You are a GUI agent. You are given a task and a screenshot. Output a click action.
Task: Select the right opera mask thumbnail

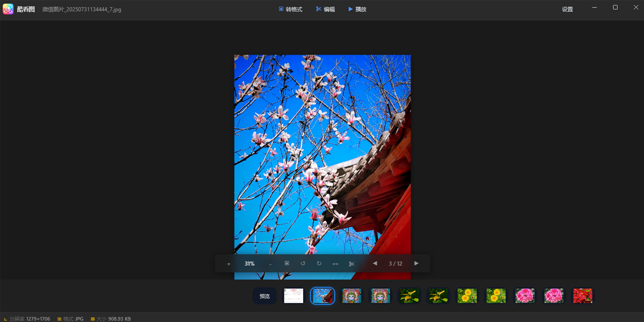(x=380, y=296)
